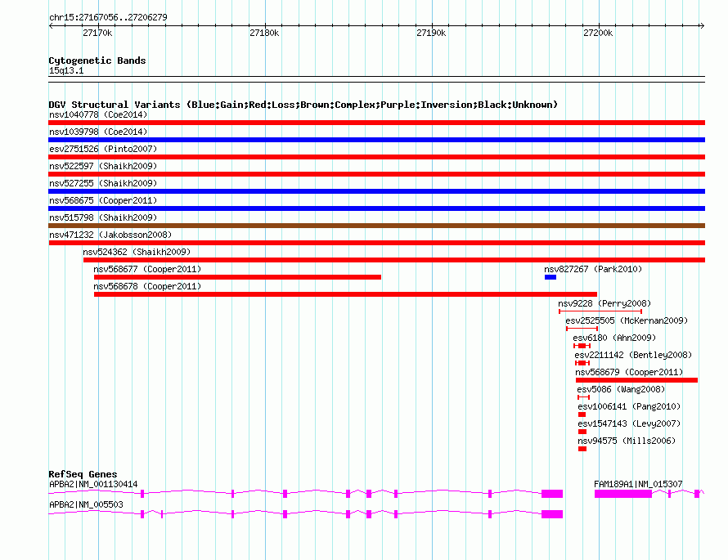Click the nsv9228 (Perry2008) label
Screen dimensions: 728x560
coord(604,303)
